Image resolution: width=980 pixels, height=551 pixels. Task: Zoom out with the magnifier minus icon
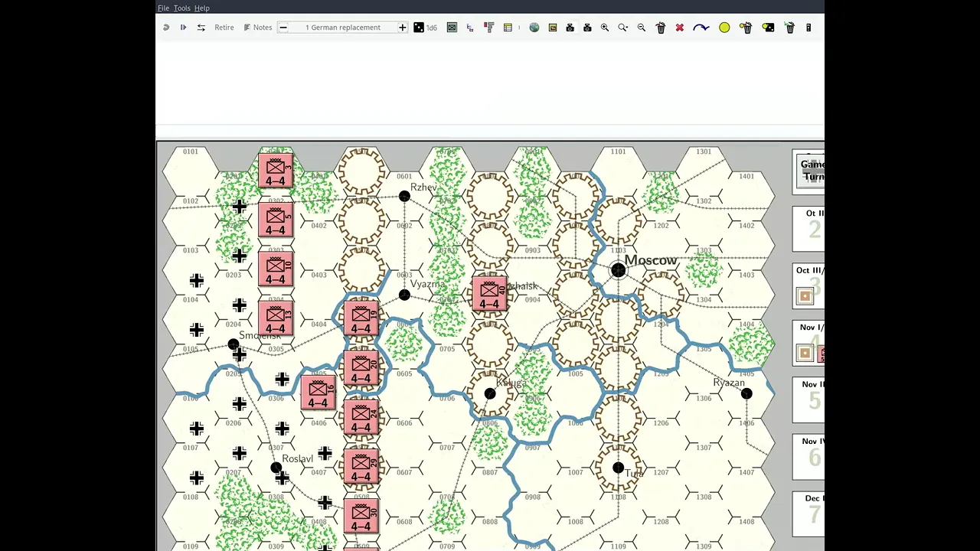tap(642, 28)
